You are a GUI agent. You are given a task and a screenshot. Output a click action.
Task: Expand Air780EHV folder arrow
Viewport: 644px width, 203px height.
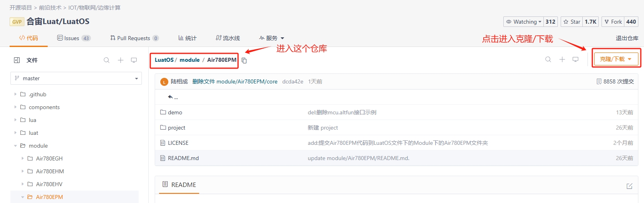pos(22,184)
